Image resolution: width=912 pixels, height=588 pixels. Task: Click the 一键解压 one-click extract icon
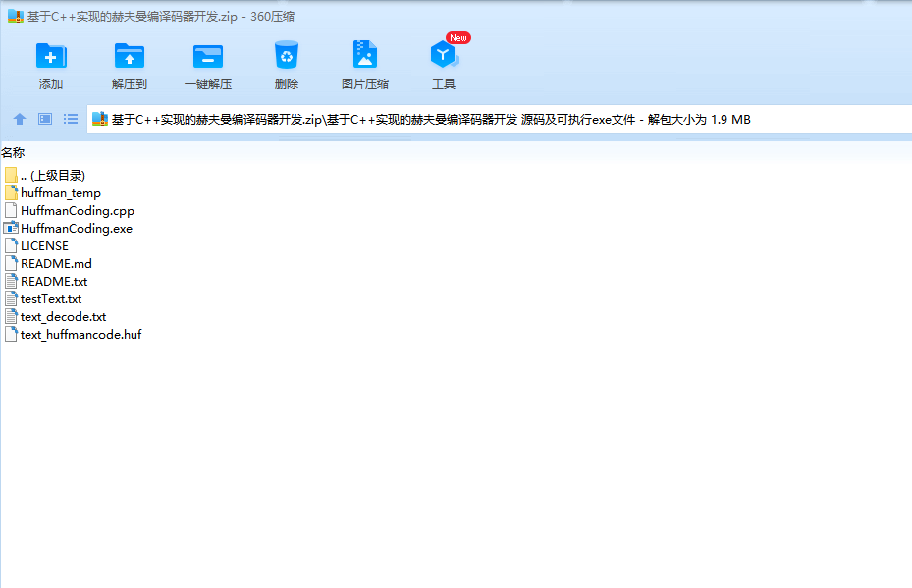[x=208, y=56]
